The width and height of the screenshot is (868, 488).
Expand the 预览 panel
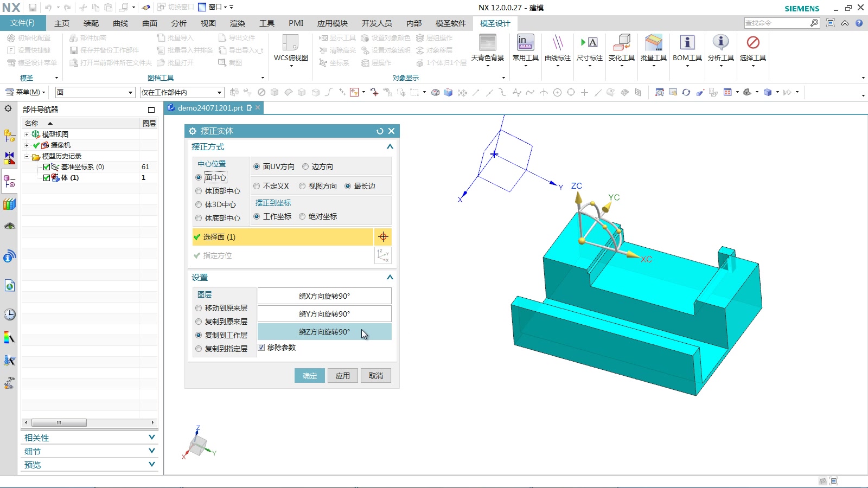[152, 464]
